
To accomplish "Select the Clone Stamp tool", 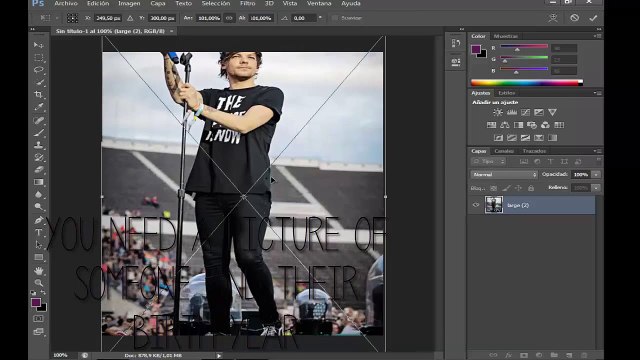I will 38,145.
